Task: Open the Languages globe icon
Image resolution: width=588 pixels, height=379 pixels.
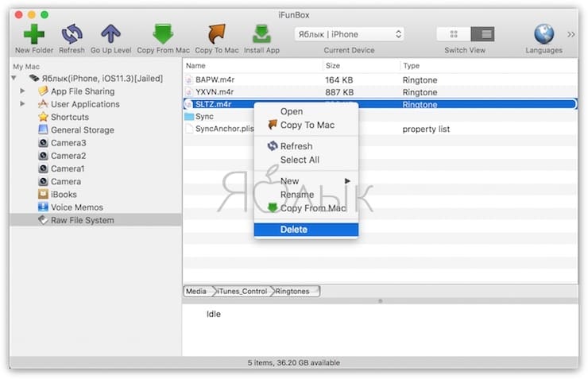Action: click(x=544, y=34)
